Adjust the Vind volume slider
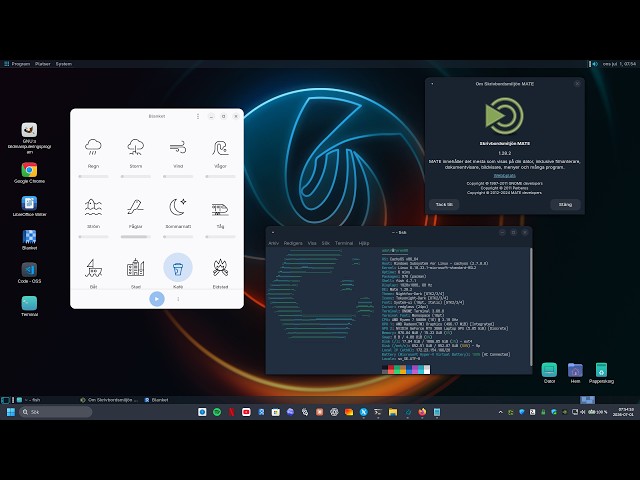 [178, 176]
